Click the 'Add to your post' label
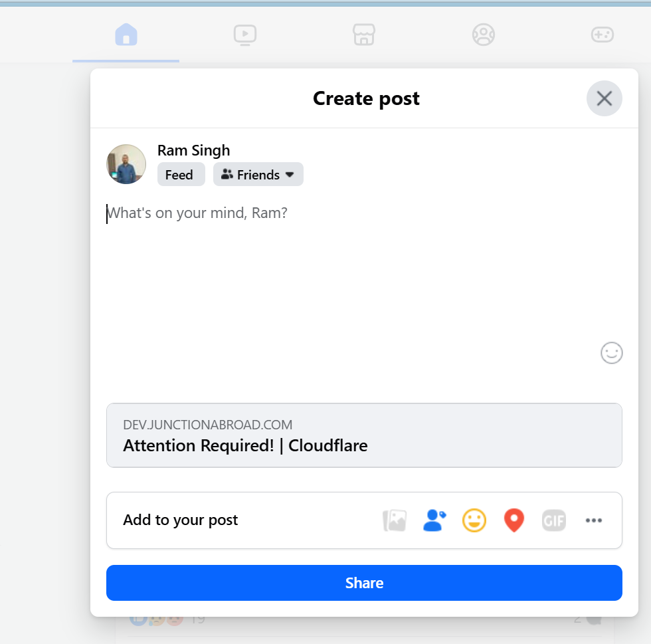Screen dimensions: 651x644 point(181,520)
